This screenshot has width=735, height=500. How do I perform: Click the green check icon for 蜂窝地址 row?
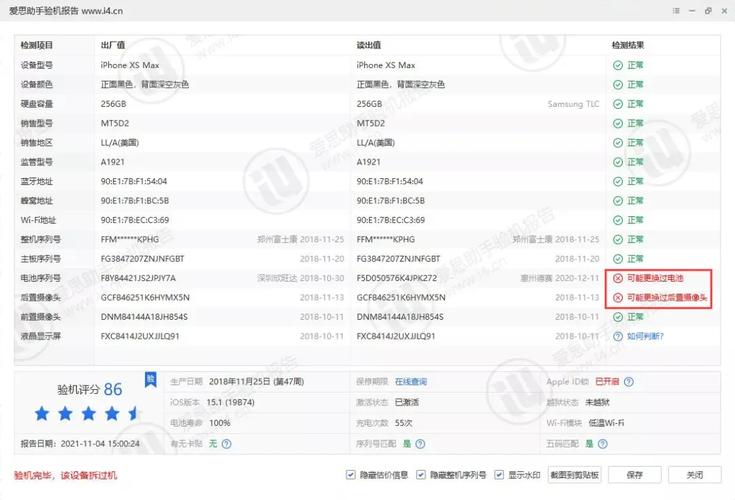[x=618, y=201]
